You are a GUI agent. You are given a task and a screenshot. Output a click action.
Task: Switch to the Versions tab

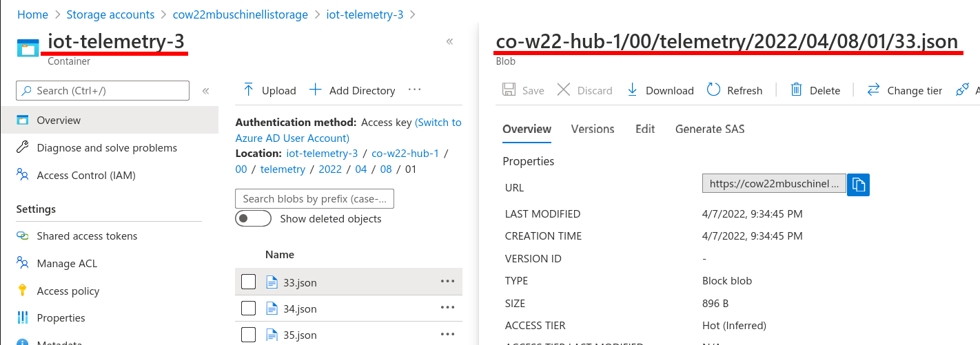[593, 129]
